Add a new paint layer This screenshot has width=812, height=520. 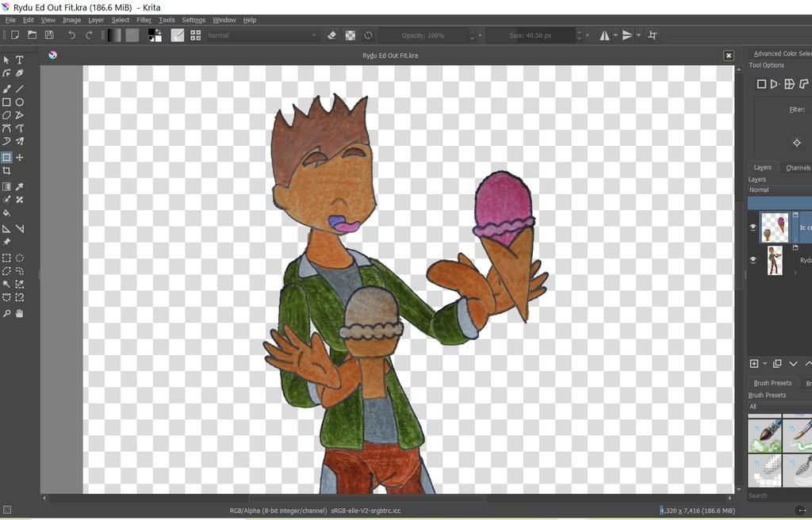coord(753,363)
